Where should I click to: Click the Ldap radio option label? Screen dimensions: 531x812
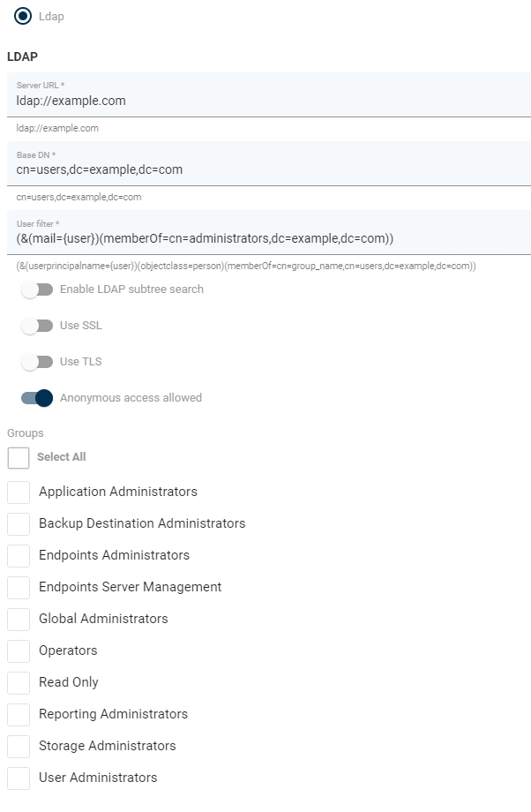point(51,17)
